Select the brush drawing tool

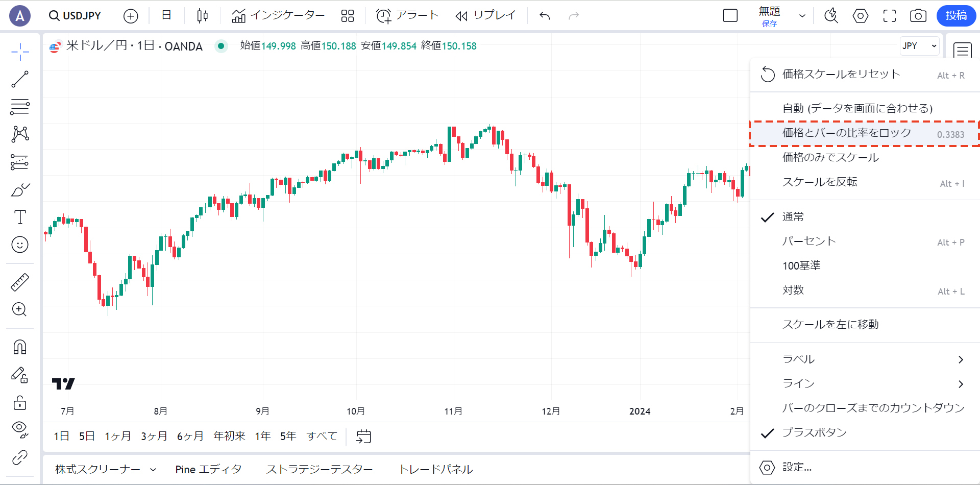tap(20, 190)
